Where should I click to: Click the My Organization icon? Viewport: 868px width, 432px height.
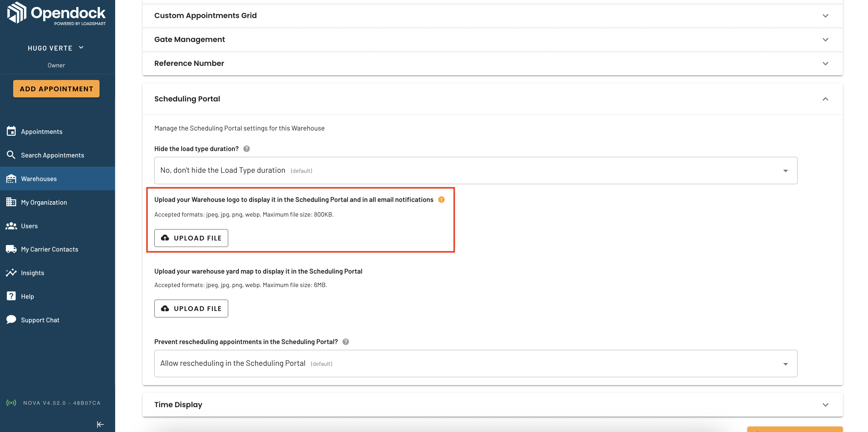coord(11,202)
